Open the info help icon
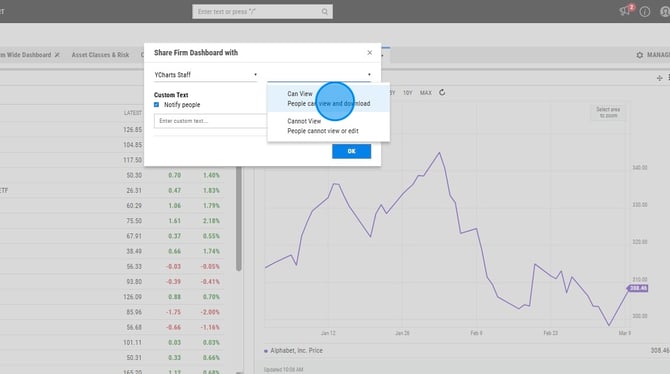 (x=645, y=12)
